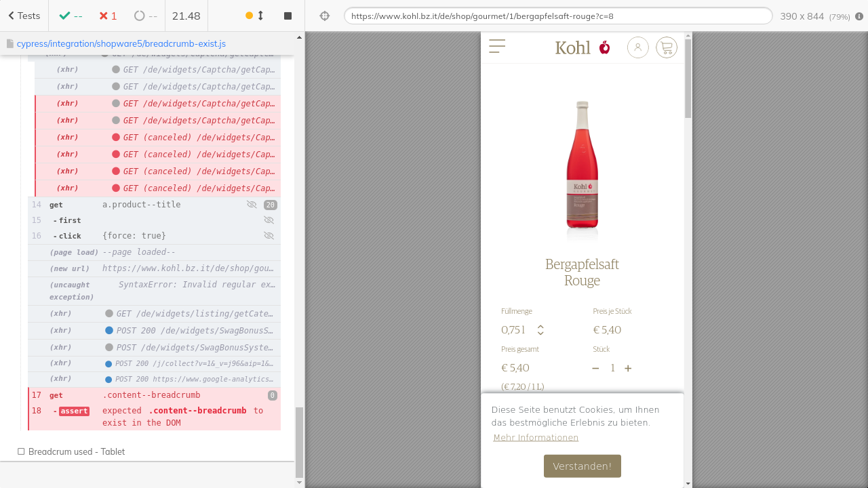Open the Füllmenge 0,75 l dropdown
Screen dimensions: 868x488
522,330
